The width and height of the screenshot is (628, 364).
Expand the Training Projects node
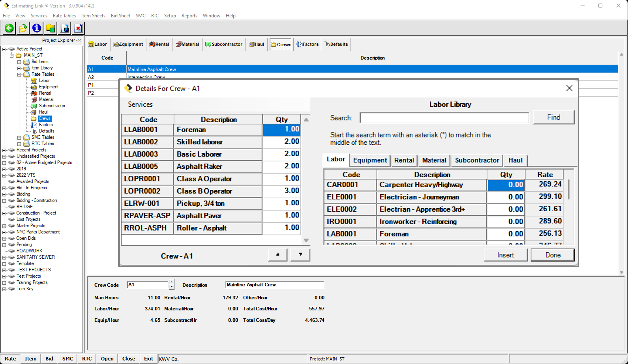point(4,283)
